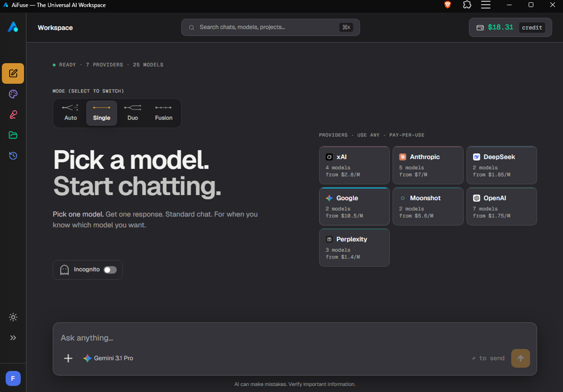563x392 pixels.
Task: Open chat history clock icon
Action: (13, 156)
